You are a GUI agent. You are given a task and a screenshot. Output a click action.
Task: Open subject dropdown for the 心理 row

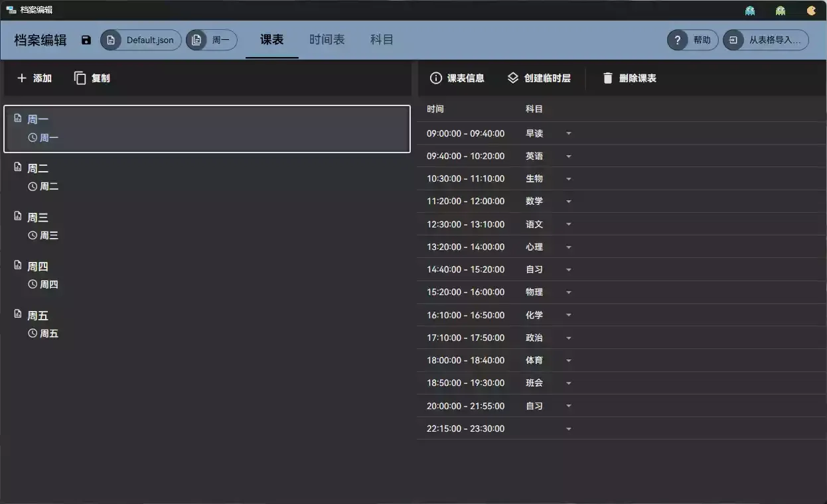(569, 247)
